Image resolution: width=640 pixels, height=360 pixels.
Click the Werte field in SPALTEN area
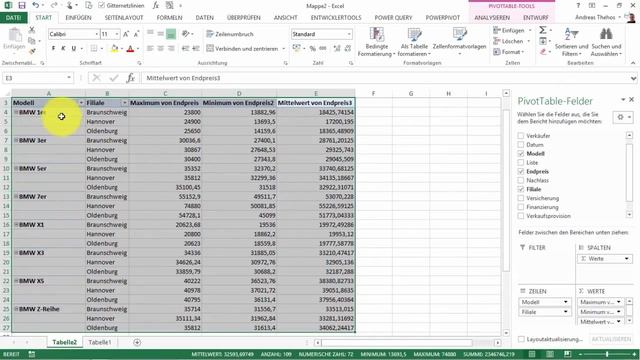[604, 259]
